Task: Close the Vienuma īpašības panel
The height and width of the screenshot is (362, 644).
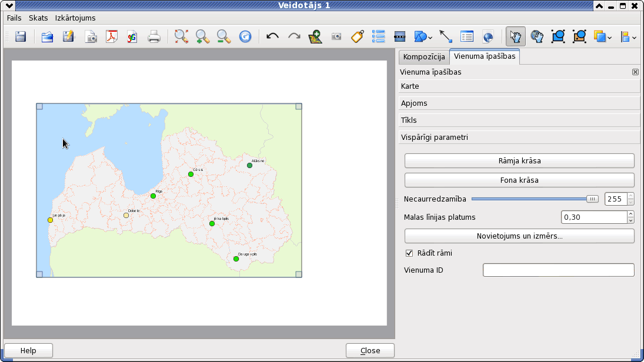Action: (635, 72)
